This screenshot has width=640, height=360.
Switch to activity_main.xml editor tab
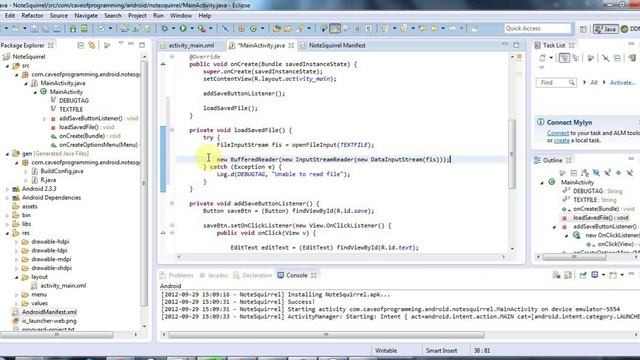pyautogui.click(x=191, y=45)
